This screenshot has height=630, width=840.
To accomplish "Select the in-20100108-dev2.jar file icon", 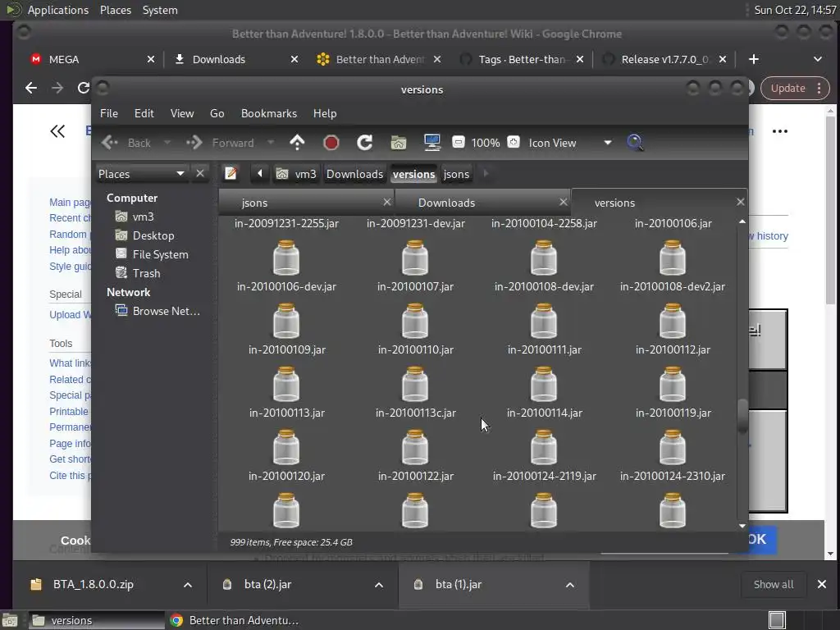I will point(673,258).
